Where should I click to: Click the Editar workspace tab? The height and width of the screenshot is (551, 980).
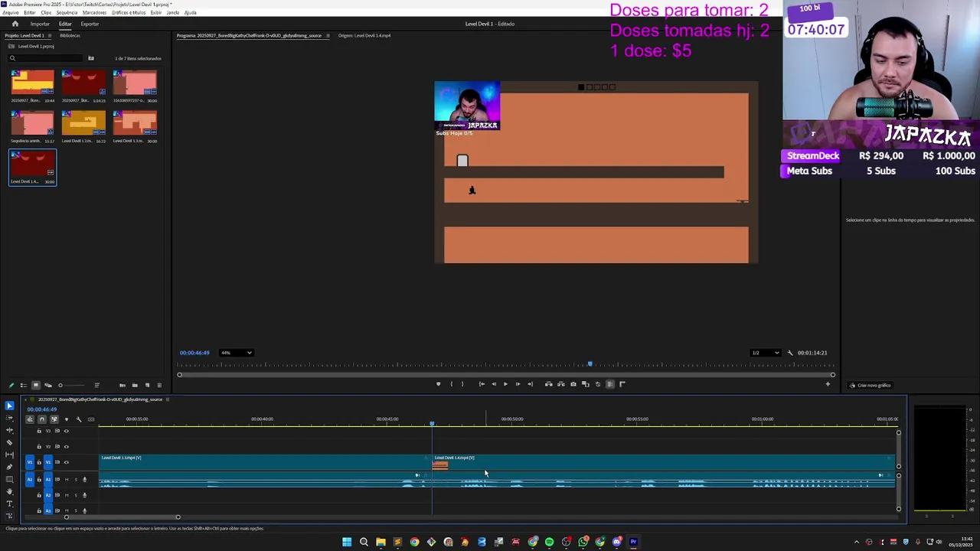pos(65,24)
